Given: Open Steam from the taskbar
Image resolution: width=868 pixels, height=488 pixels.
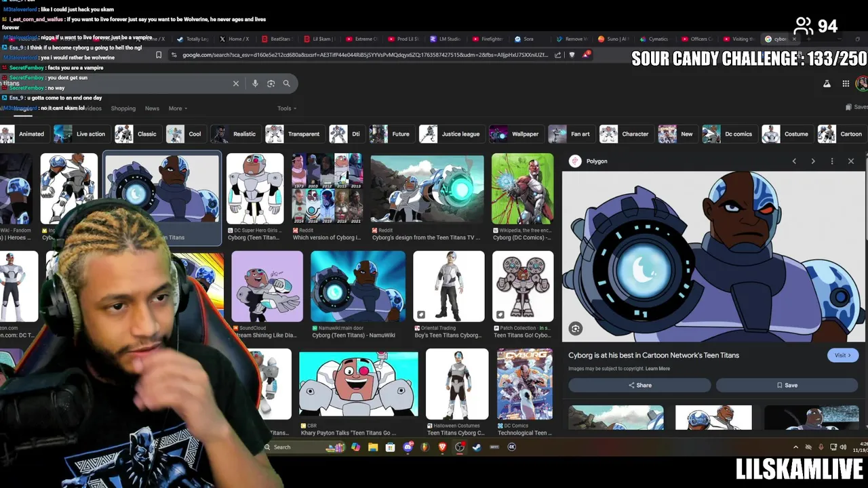Looking at the screenshot, I should 477,447.
